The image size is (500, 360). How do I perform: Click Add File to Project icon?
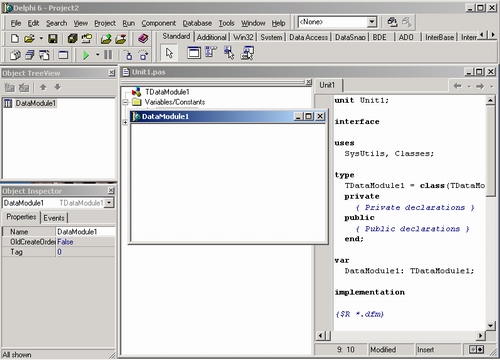click(106, 39)
